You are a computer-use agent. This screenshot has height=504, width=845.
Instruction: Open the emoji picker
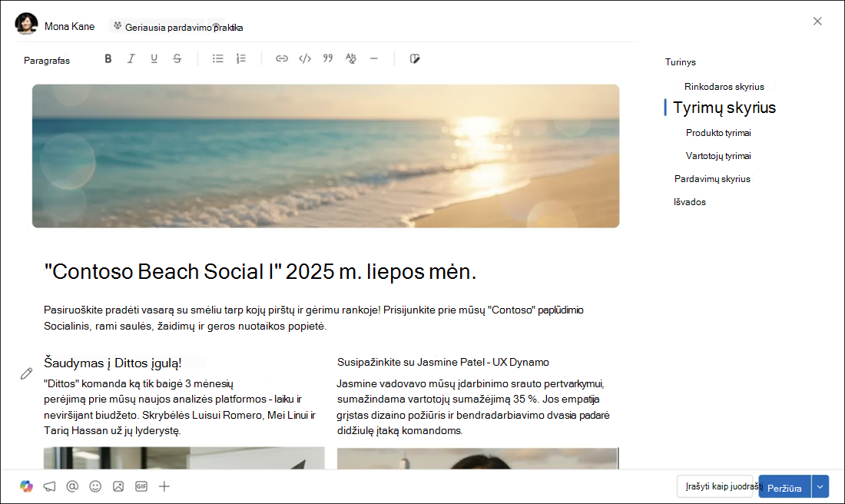[x=95, y=486]
